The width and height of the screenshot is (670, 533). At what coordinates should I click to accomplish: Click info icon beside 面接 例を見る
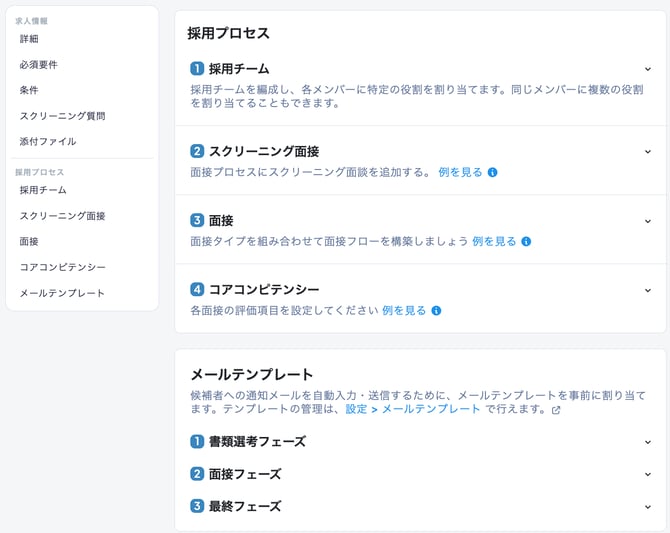526,241
